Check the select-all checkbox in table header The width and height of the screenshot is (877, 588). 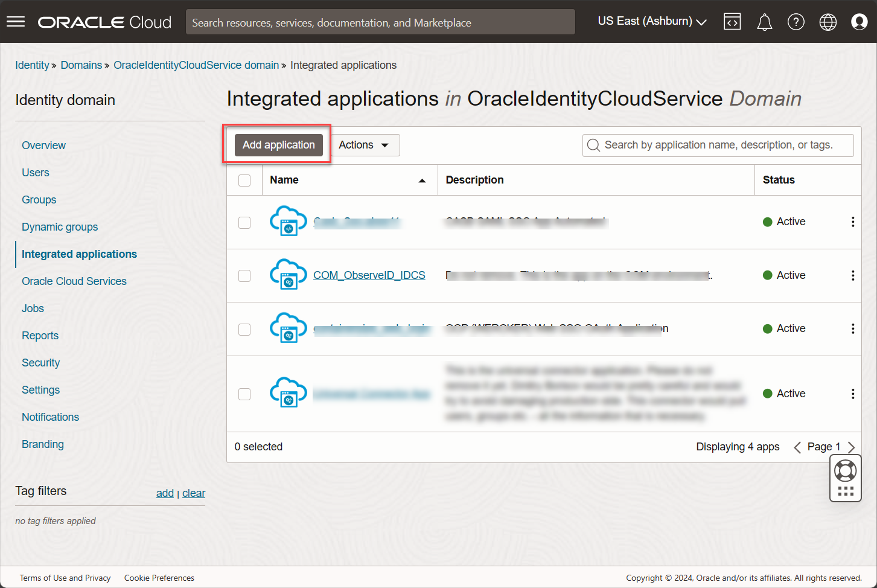244,180
